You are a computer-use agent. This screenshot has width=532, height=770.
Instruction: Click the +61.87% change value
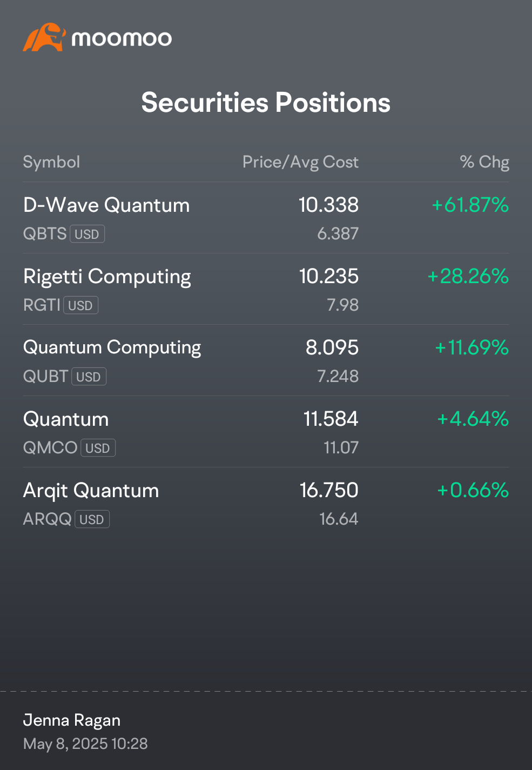point(470,205)
